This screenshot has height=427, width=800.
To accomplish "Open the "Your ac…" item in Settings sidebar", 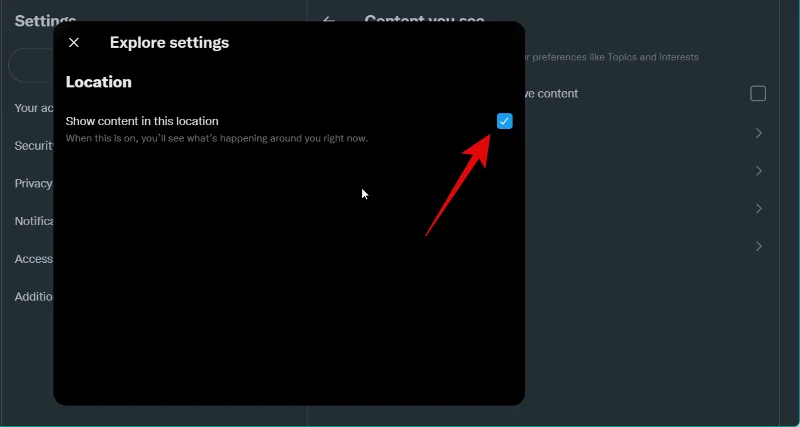I will (x=34, y=108).
